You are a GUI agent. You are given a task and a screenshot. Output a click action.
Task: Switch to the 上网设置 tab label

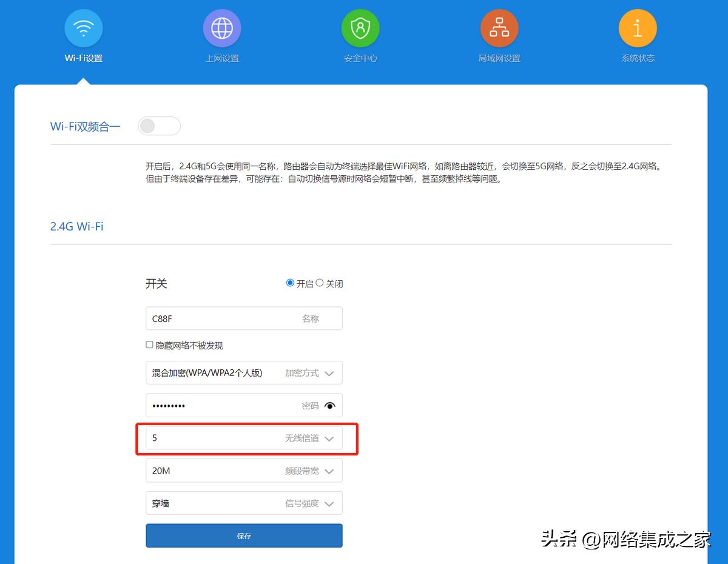pyautogui.click(x=222, y=59)
